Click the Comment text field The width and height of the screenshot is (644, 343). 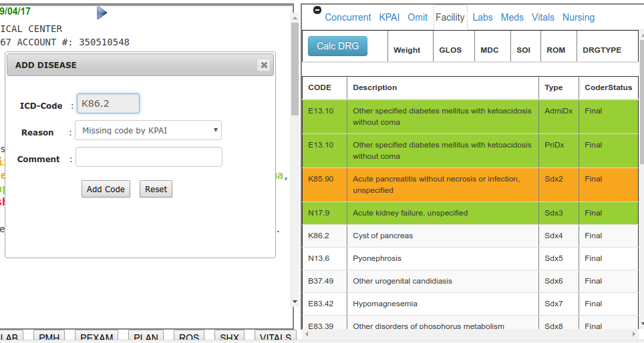pos(148,157)
